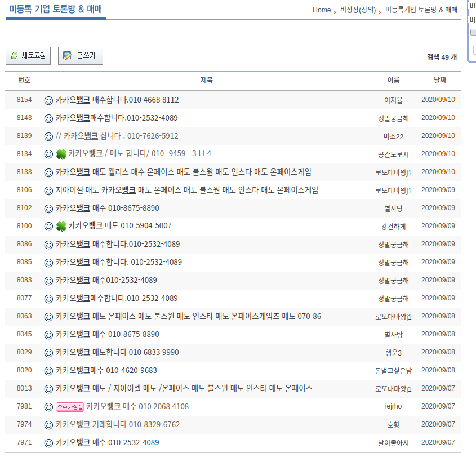This screenshot has height=457, width=476.
Task: Click author name iejrho
Action: pyautogui.click(x=393, y=406)
